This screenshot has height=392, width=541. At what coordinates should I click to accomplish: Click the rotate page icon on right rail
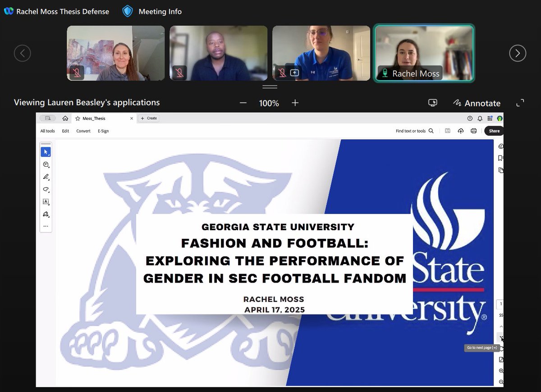click(x=501, y=349)
